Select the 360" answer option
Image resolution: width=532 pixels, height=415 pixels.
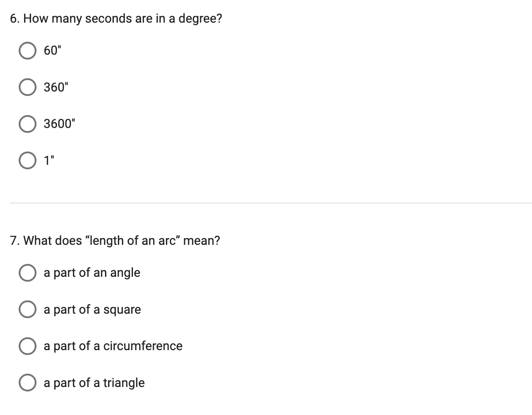click(x=28, y=87)
